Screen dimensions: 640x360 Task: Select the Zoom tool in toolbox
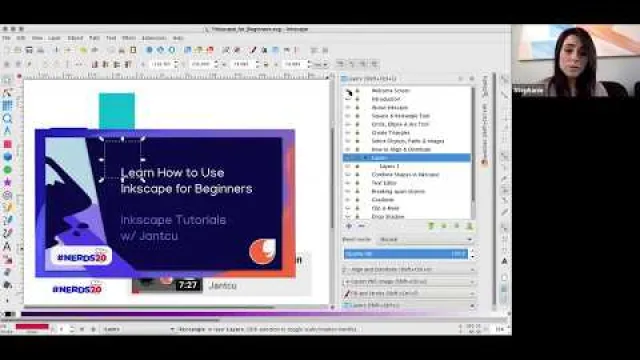(x=7, y=119)
